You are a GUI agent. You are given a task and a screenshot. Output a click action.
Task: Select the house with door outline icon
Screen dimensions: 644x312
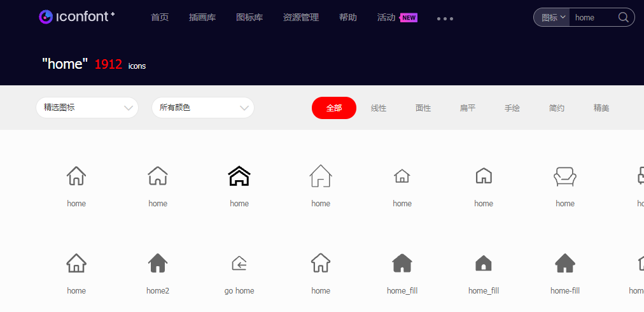click(321, 176)
